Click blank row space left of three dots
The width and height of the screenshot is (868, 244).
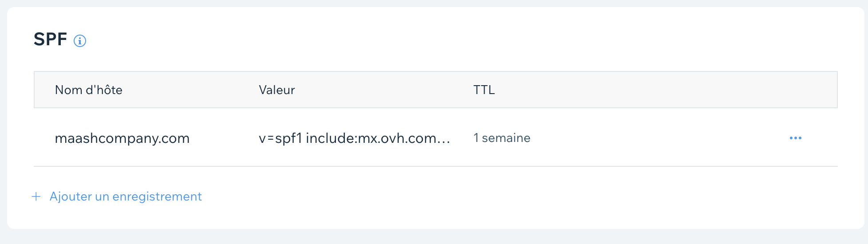(657, 138)
